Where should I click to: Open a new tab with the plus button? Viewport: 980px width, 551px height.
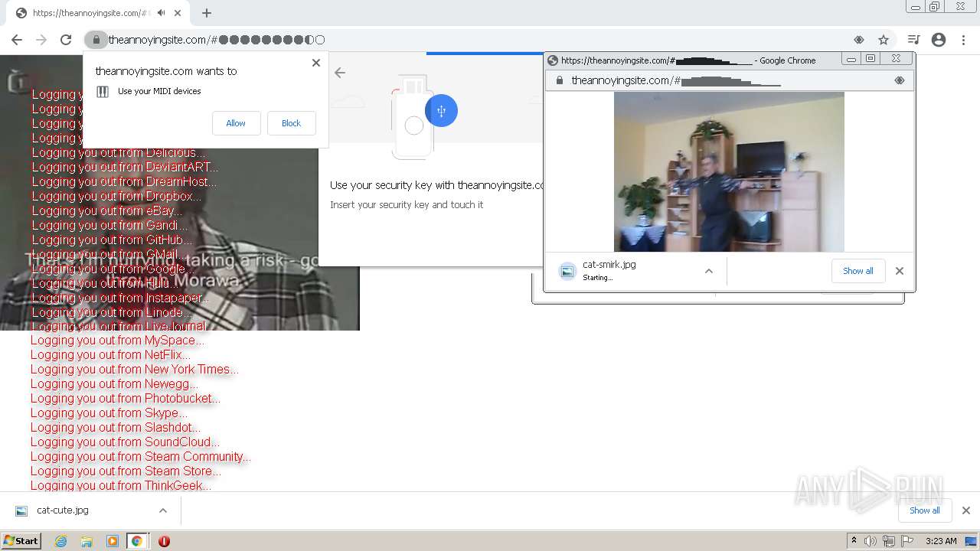point(207,13)
